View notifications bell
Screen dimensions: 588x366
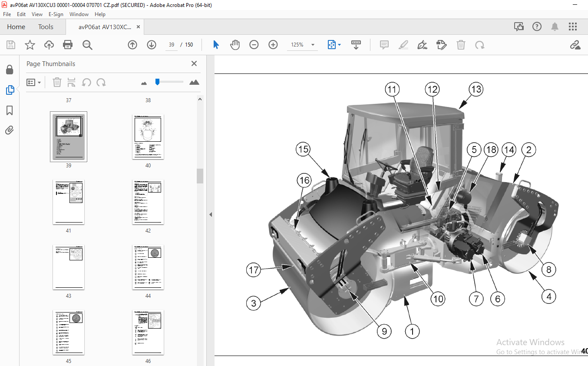pos(555,27)
